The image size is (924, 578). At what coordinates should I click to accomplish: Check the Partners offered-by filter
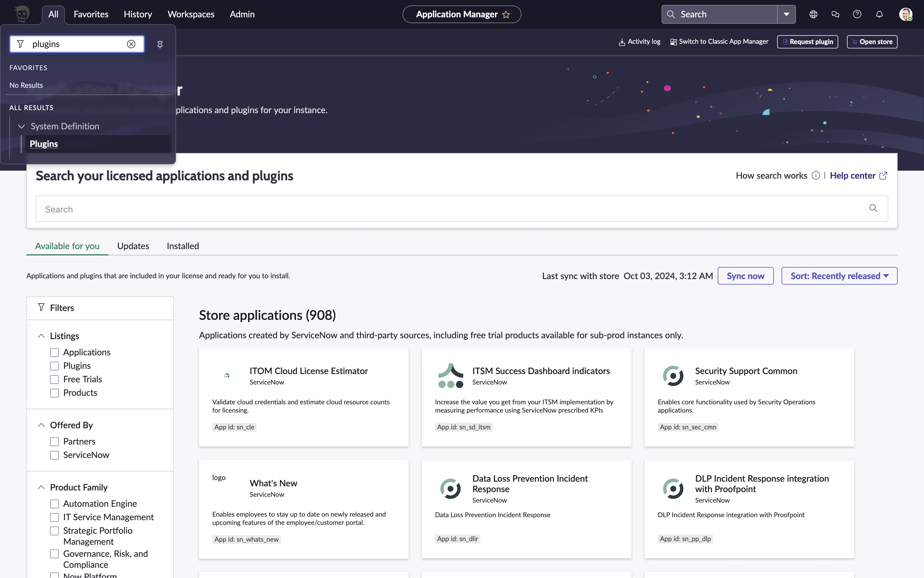click(55, 441)
